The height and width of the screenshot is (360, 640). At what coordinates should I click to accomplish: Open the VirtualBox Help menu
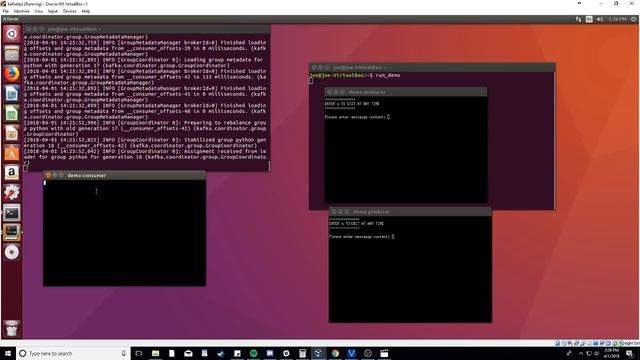point(86,11)
